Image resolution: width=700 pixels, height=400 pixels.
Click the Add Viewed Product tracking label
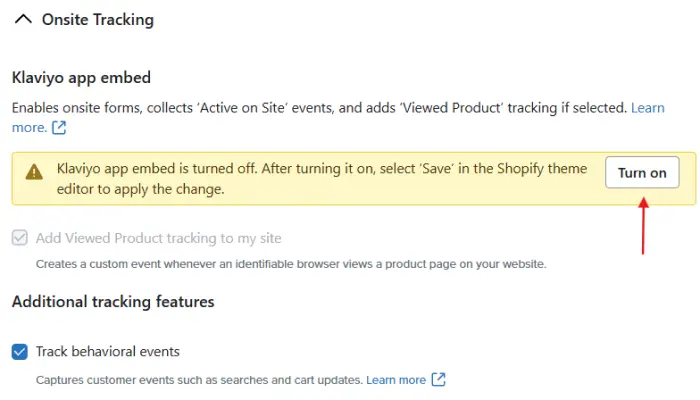point(158,238)
